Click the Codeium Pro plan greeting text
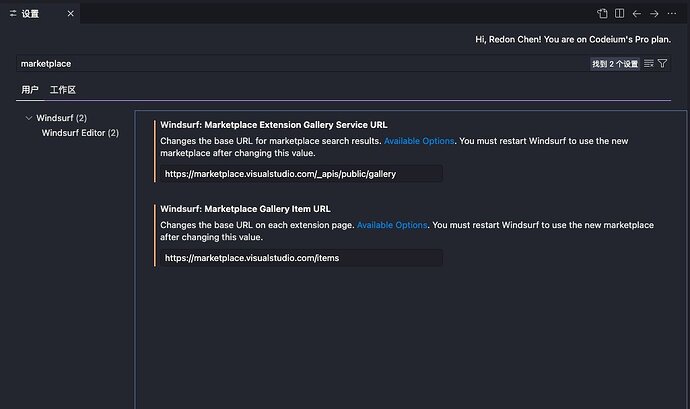This screenshot has height=409, width=690. pos(573,39)
